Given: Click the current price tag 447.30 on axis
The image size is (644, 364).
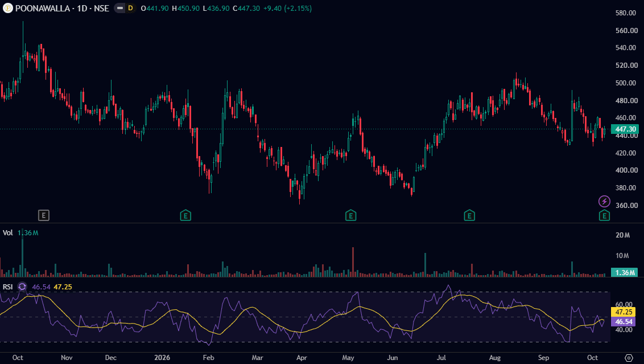Looking at the screenshot, I should [x=625, y=129].
